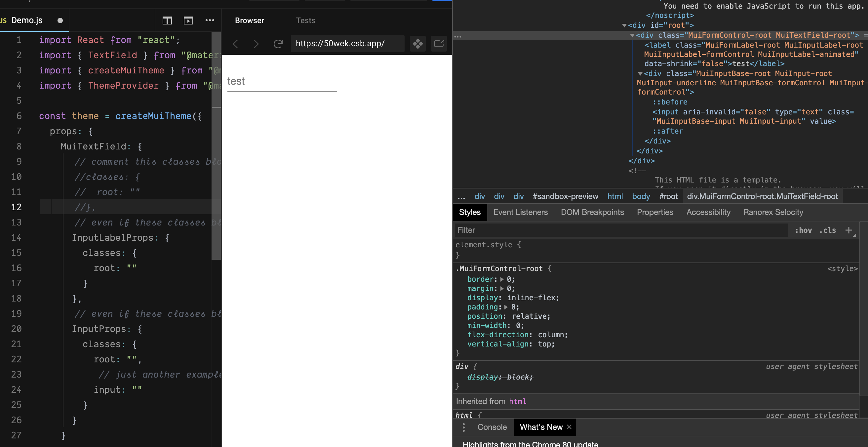
Task: Switch to the Tests tab
Action: [x=305, y=20]
